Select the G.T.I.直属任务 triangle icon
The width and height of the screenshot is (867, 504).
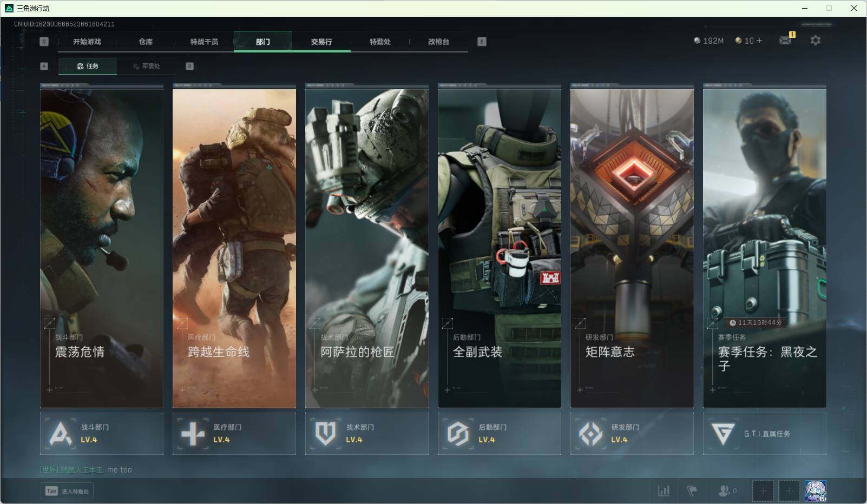pos(723,434)
